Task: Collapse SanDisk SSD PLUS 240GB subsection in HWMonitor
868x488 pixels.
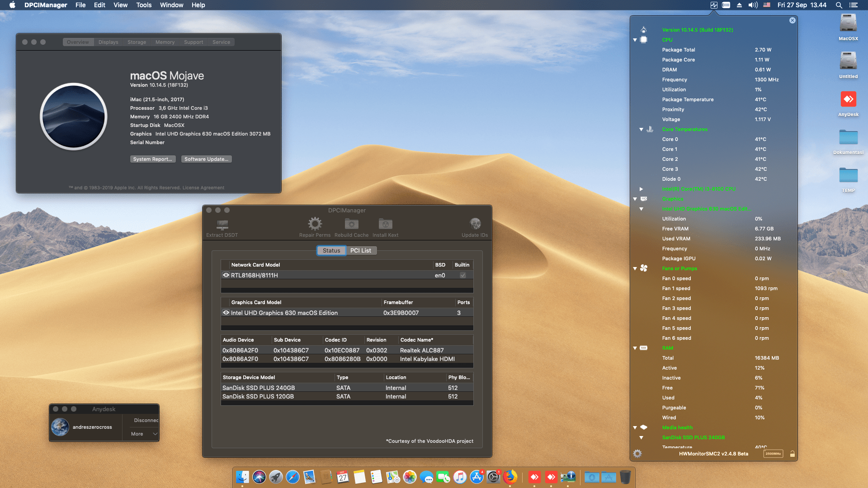Action: click(641, 437)
